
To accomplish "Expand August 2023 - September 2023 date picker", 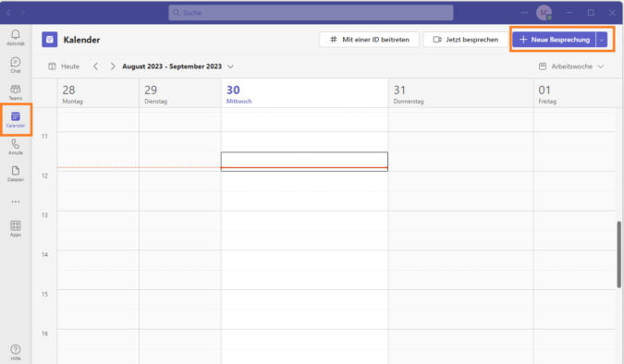I will tap(177, 67).
